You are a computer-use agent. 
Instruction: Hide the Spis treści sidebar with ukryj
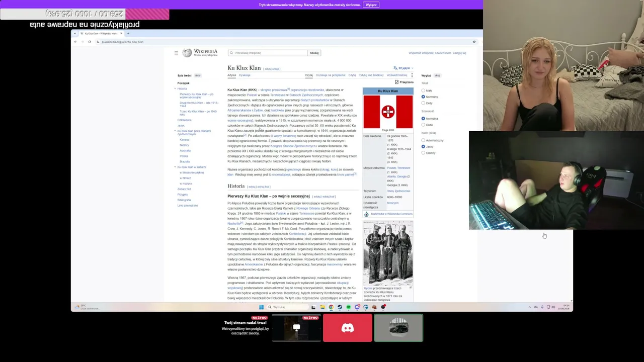coord(198,76)
